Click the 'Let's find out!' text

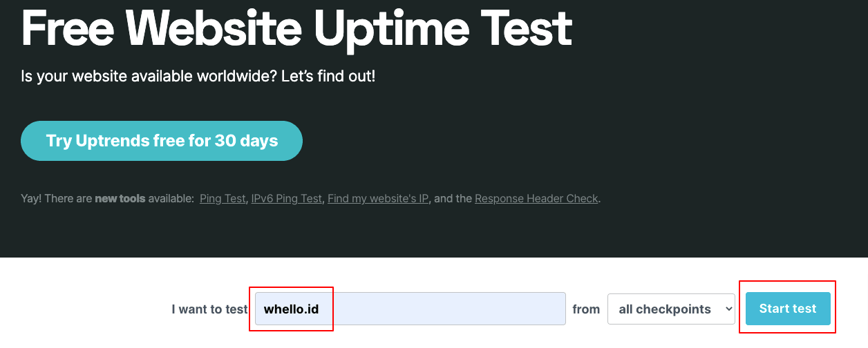(x=328, y=76)
